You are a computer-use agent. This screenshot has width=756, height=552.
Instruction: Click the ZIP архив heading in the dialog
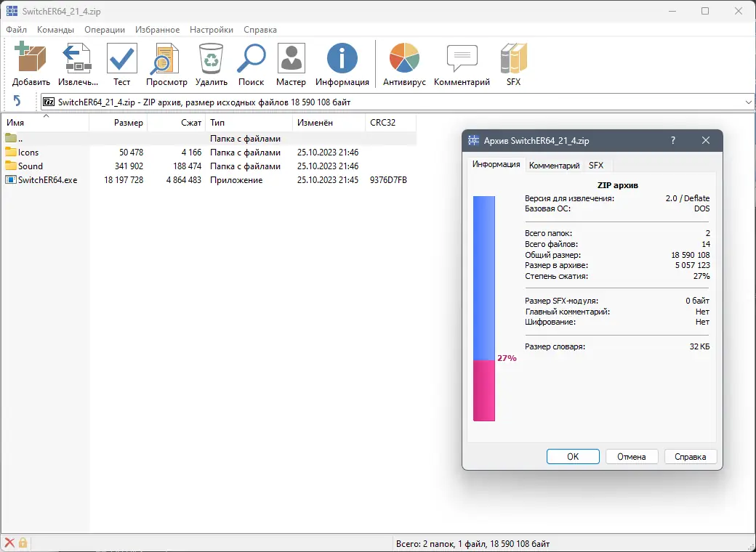(x=617, y=185)
